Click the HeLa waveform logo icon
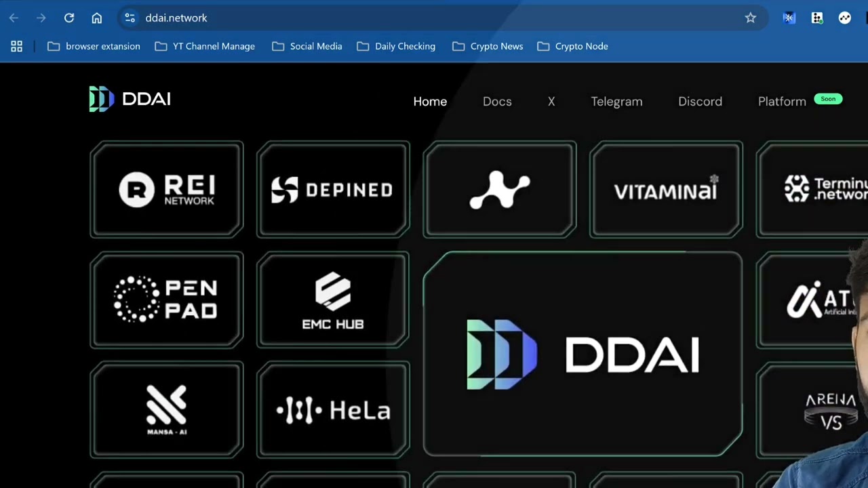The image size is (868, 488). click(299, 411)
